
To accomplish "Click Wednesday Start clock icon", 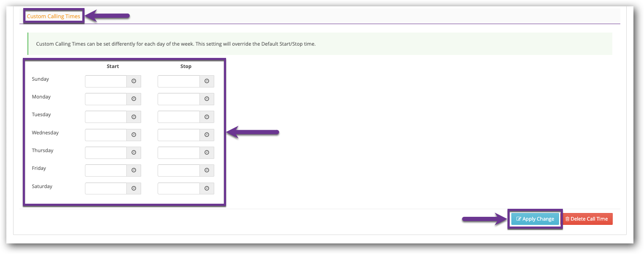I will (x=134, y=135).
